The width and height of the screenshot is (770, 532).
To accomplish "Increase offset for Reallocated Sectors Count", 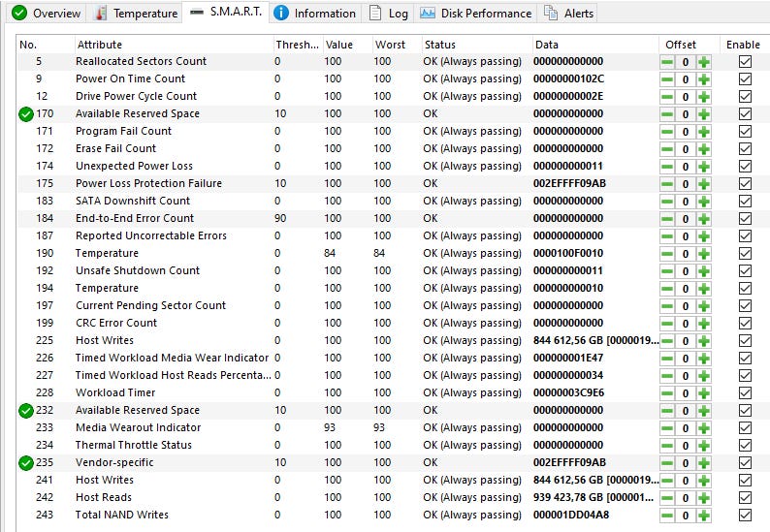I will pyautogui.click(x=704, y=62).
